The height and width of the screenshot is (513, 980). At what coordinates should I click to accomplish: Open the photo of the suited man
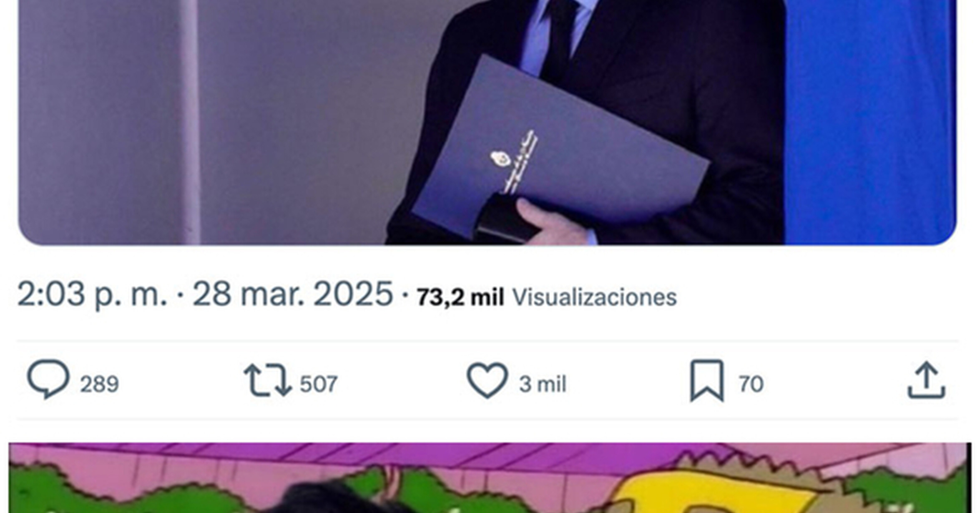click(x=487, y=122)
